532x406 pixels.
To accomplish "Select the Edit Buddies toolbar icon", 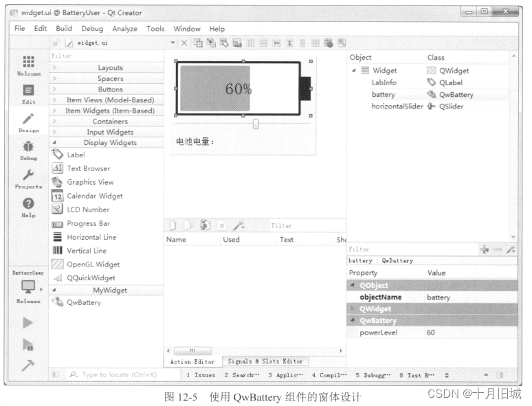I will (224, 43).
